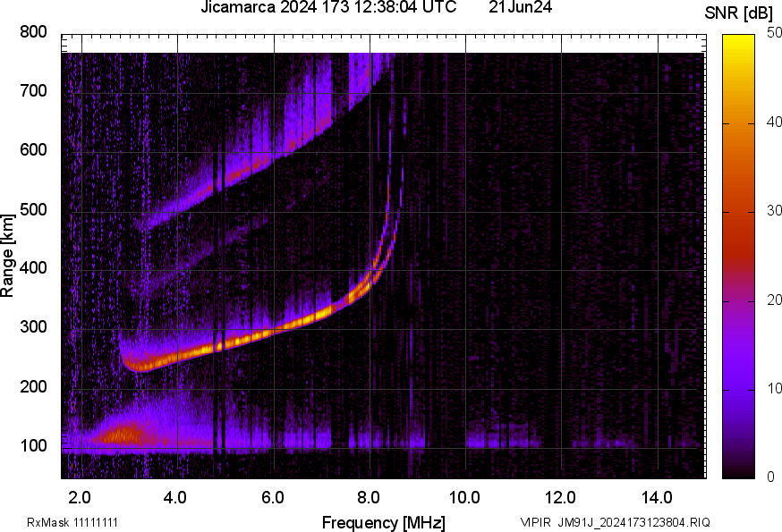Screen dimensions: 782x532
Task: Click the range tick label '100'
Action: [33, 445]
